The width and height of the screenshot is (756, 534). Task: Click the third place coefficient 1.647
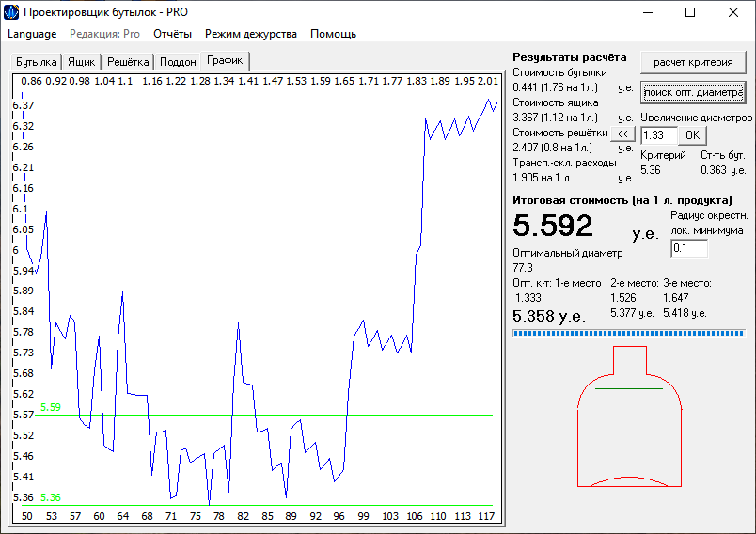click(x=675, y=298)
